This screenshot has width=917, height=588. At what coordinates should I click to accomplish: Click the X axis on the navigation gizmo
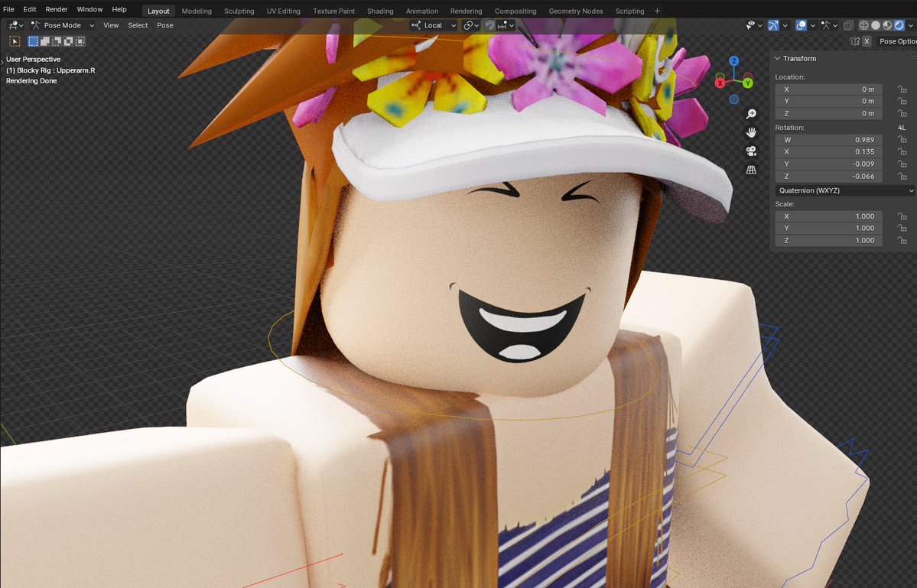720,83
